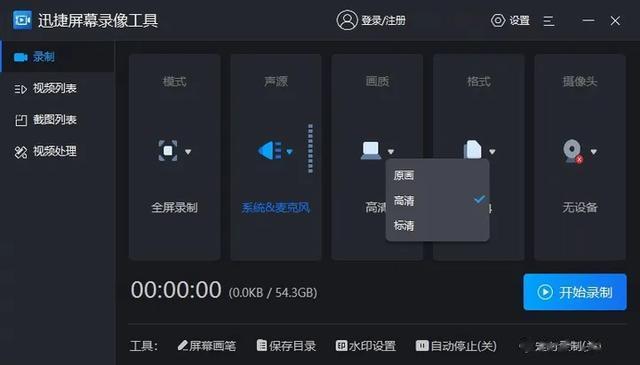Toggle 自动停止(关) auto stop setting
The image size is (640, 365).
[456, 346]
